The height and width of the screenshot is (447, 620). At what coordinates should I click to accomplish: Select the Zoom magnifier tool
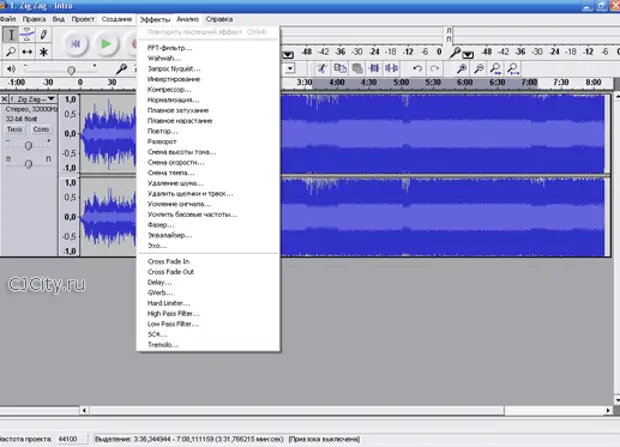(x=9, y=52)
